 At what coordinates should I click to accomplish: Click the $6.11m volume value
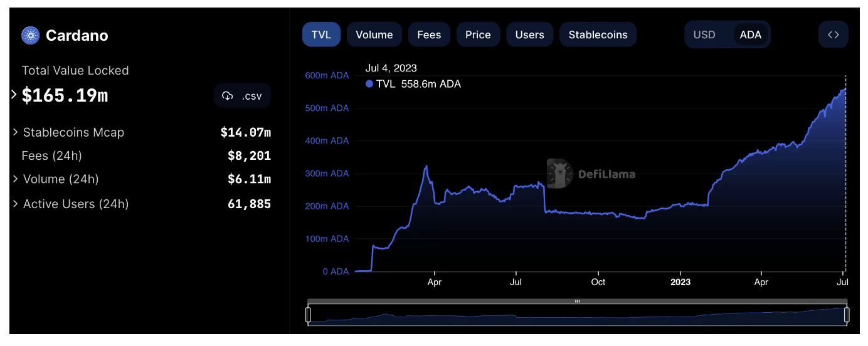(x=249, y=179)
